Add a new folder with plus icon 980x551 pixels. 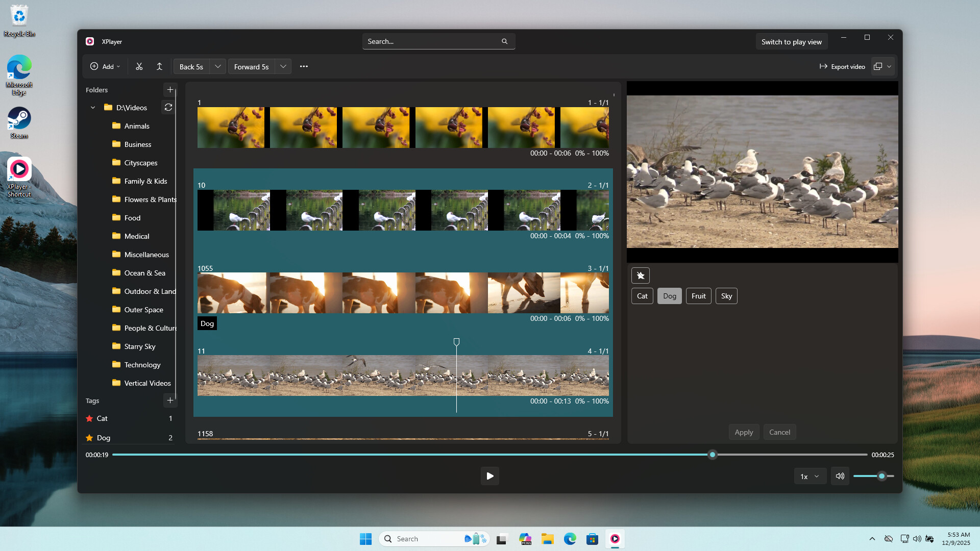tap(170, 90)
